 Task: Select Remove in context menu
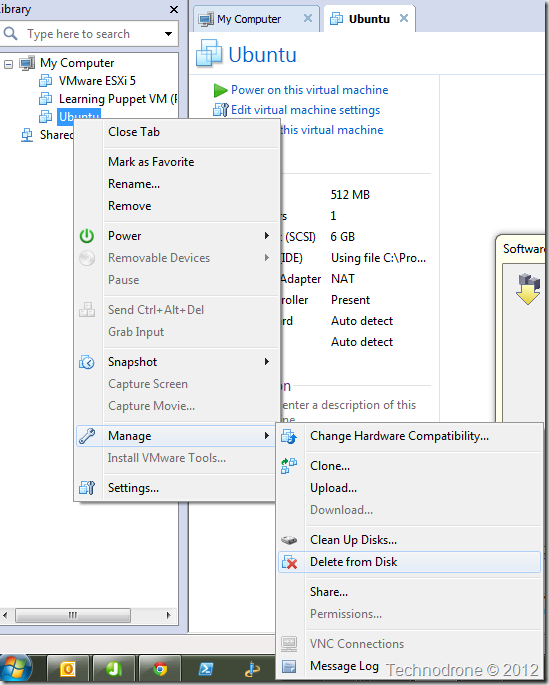click(129, 206)
